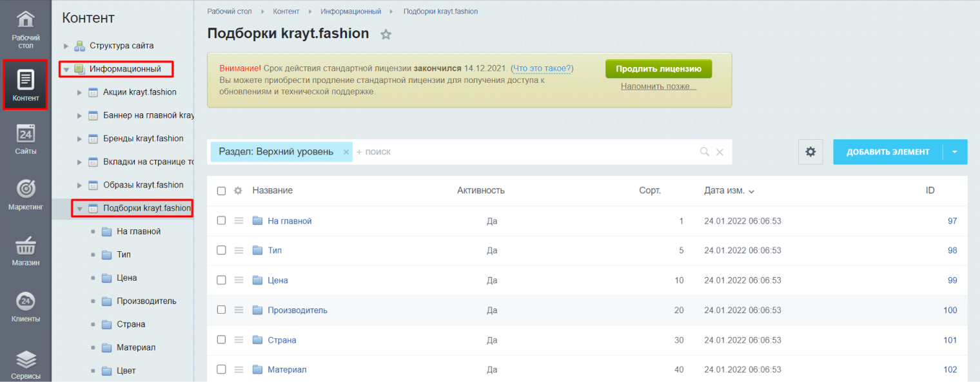Viewport: 980px width, 382px height.
Task: Click the Напомнить позже link
Action: tap(658, 86)
